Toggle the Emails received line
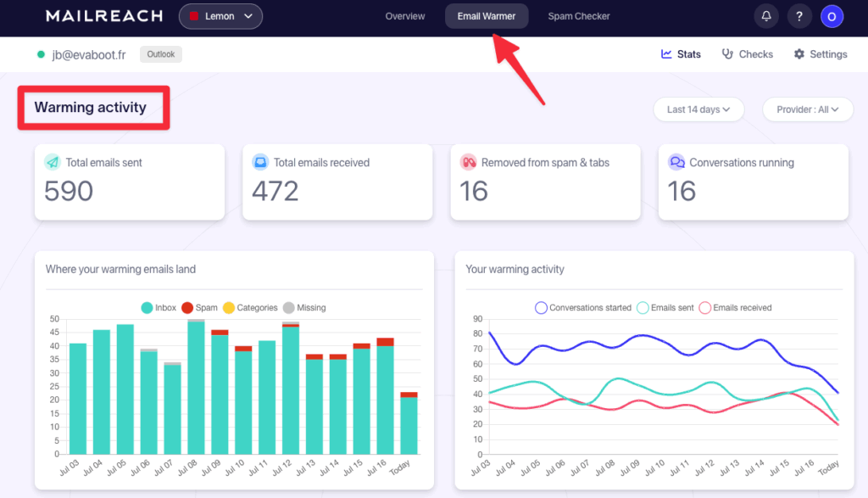The height and width of the screenshot is (498, 868). 735,307
